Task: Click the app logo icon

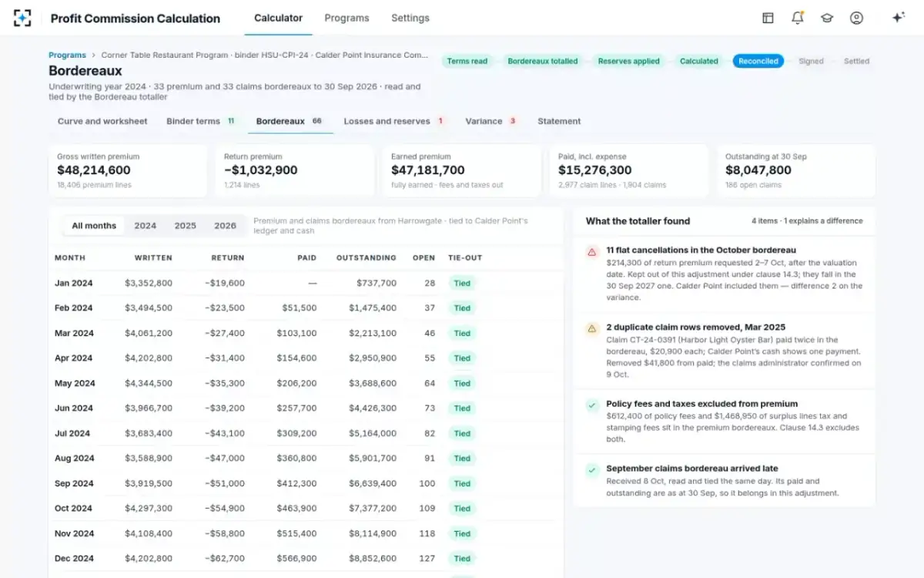Action: [22, 18]
